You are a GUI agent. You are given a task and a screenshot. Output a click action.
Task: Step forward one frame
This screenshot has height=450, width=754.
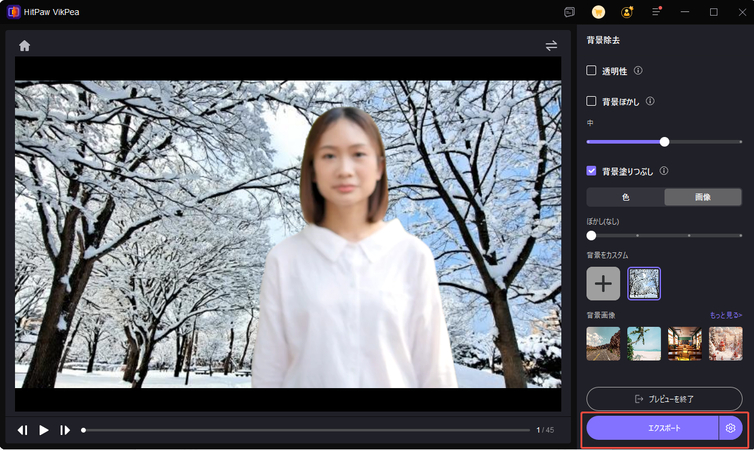pos(65,430)
